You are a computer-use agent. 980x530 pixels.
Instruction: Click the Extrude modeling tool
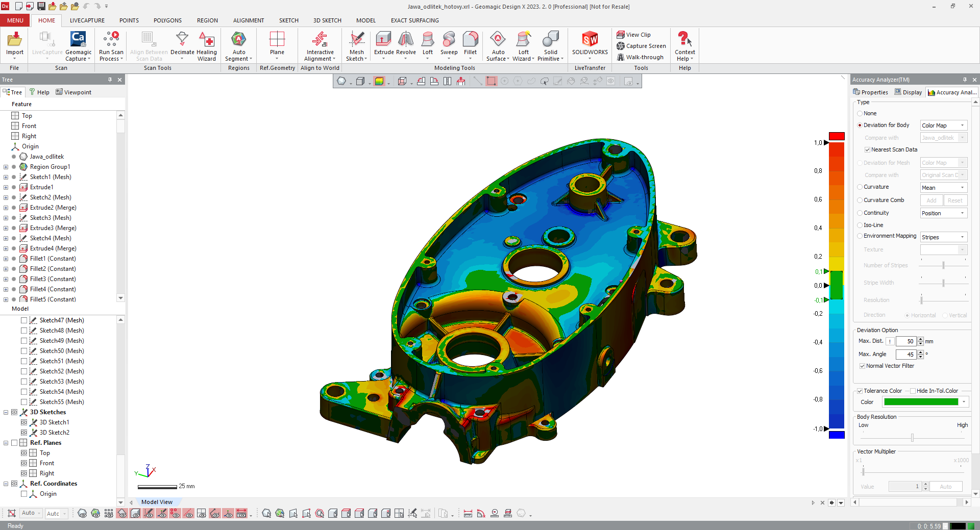click(x=383, y=40)
